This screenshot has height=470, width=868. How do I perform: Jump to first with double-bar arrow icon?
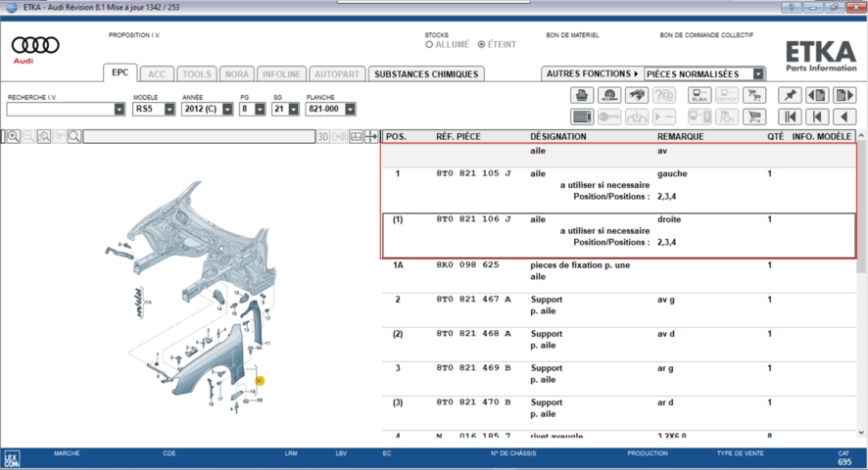tap(790, 117)
